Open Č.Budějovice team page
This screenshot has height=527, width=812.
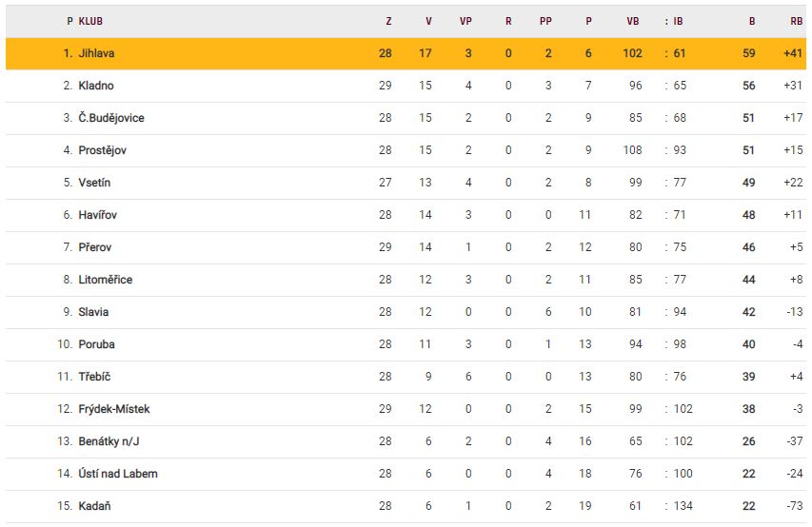(x=111, y=118)
